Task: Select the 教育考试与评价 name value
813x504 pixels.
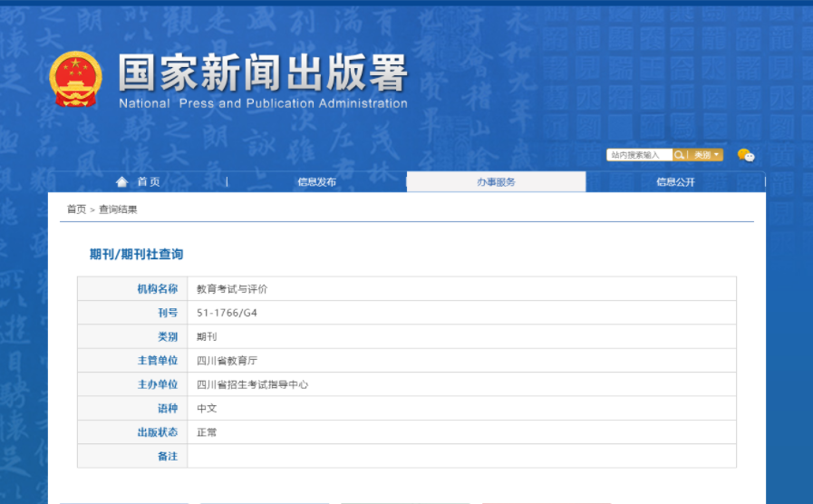Action: point(232,289)
